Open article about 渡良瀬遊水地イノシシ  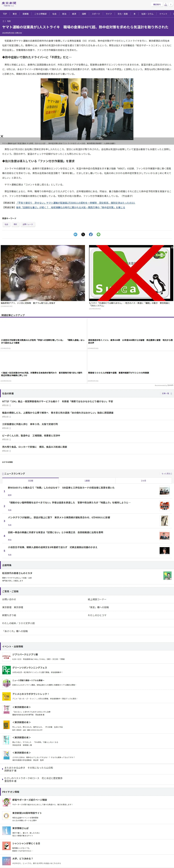130,341
